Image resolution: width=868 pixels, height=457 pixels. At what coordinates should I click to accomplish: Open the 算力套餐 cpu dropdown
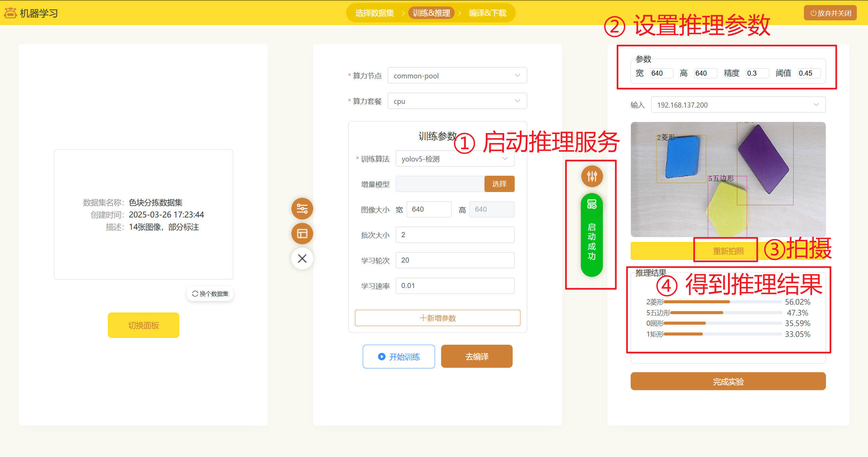tap(457, 101)
